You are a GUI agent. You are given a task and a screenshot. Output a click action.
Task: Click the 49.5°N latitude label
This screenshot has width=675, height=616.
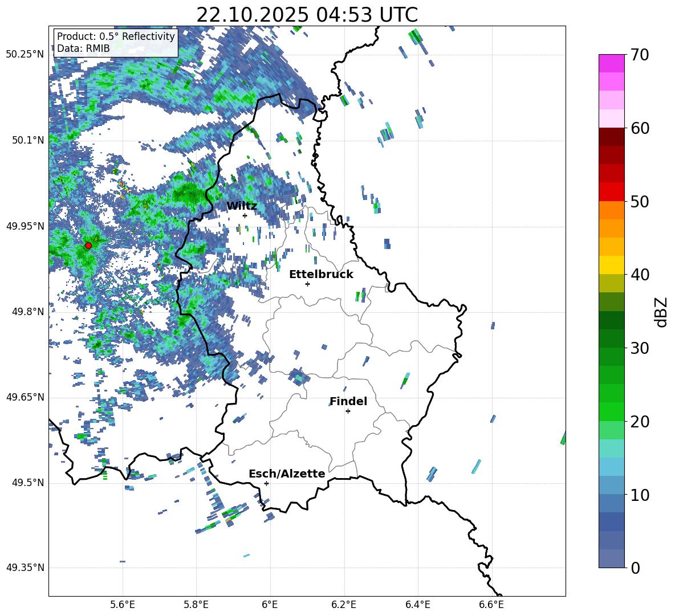pos(28,483)
